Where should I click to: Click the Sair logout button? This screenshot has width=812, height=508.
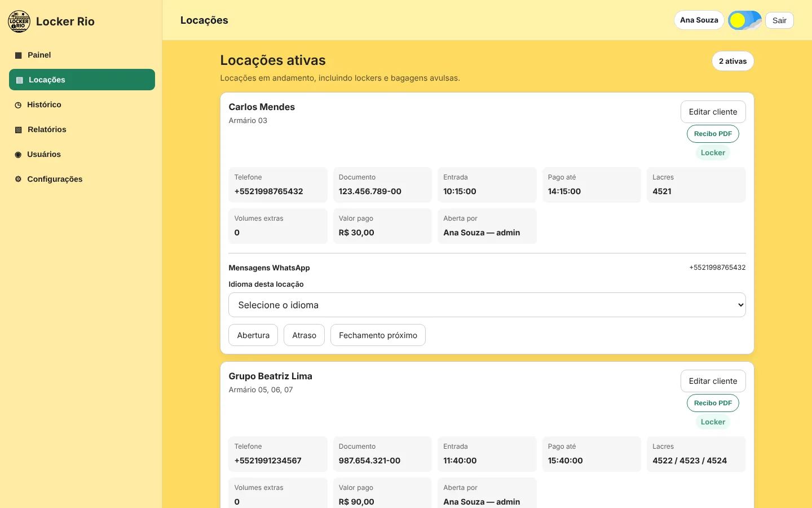[x=779, y=20]
